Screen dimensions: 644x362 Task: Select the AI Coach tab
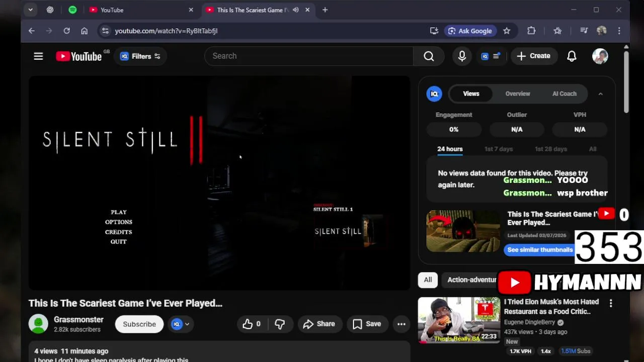click(565, 94)
